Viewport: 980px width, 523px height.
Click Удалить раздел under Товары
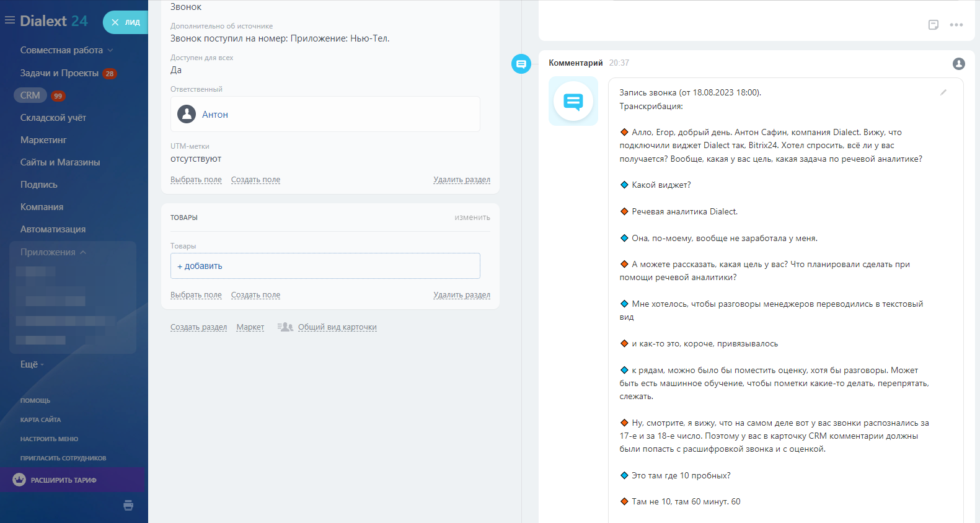coord(462,295)
